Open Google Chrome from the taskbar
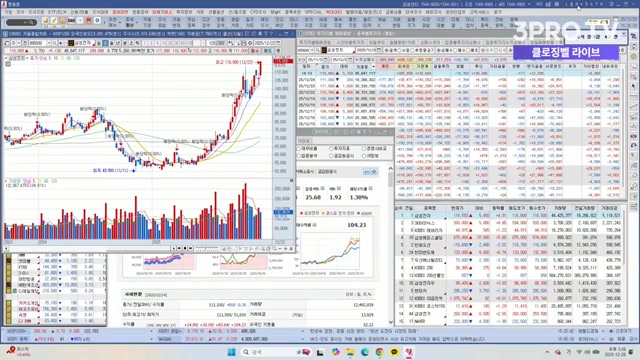This screenshot has width=640, height=360. (x=379, y=352)
